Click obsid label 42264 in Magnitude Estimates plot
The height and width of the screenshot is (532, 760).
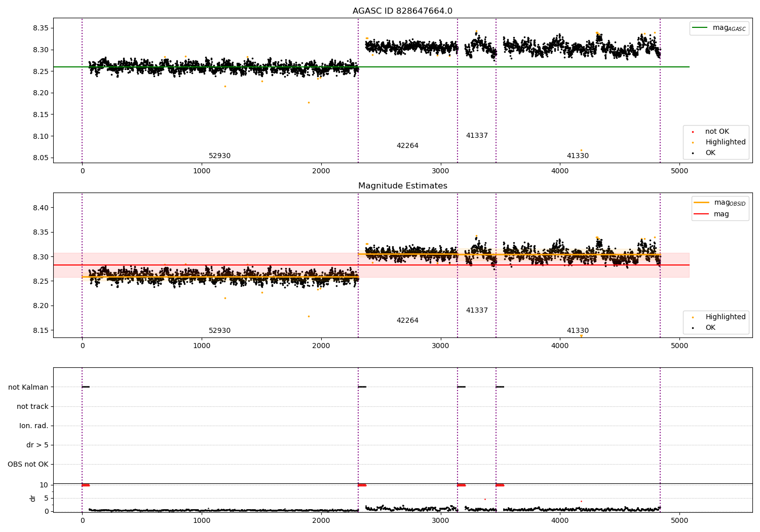coord(407,321)
